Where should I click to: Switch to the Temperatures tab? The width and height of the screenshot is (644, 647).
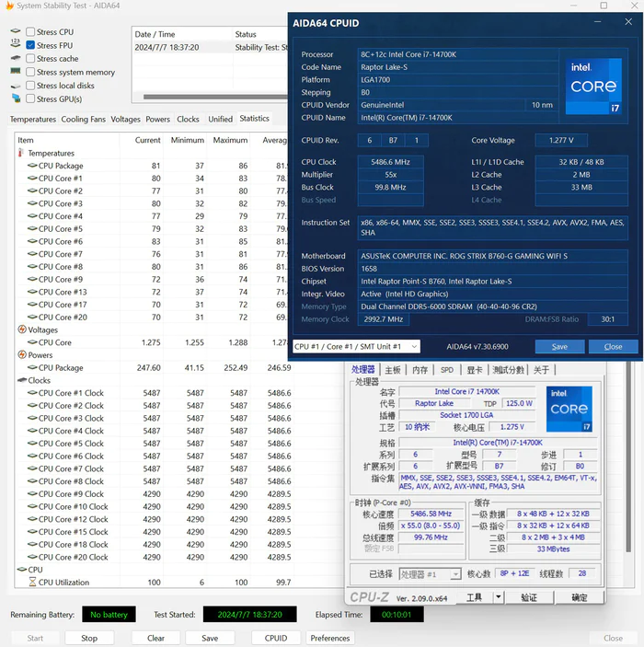coord(33,120)
